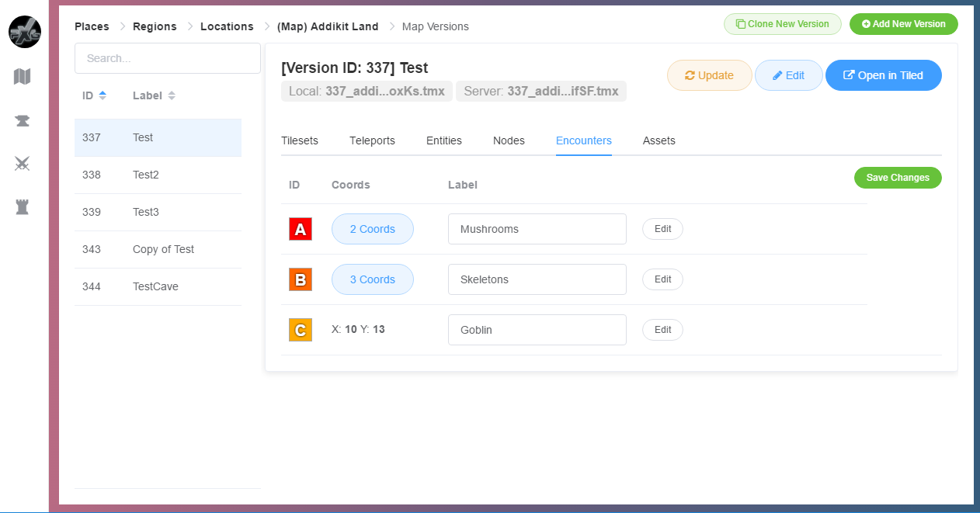Screen dimensions: 980x513
Task: Edit the Goblin encounter
Action: [x=662, y=330]
